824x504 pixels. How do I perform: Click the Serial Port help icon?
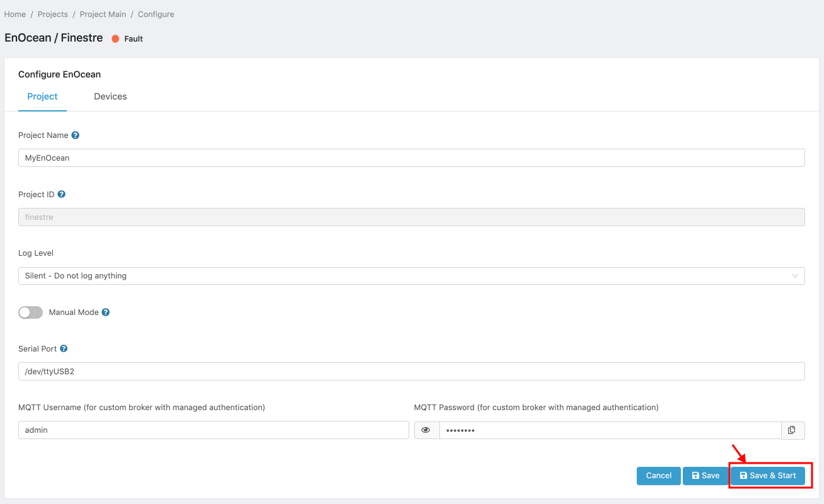pyautogui.click(x=64, y=348)
